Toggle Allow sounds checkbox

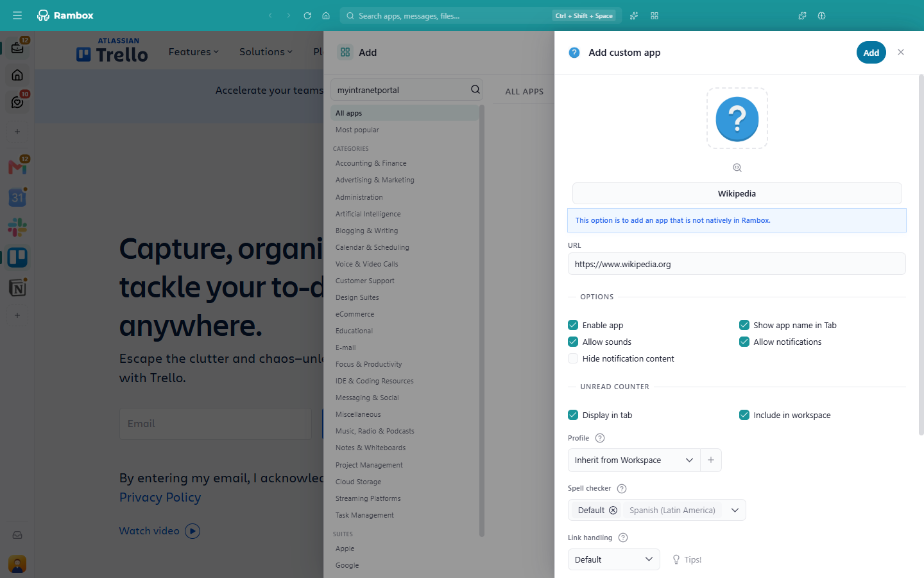(x=573, y=342)
